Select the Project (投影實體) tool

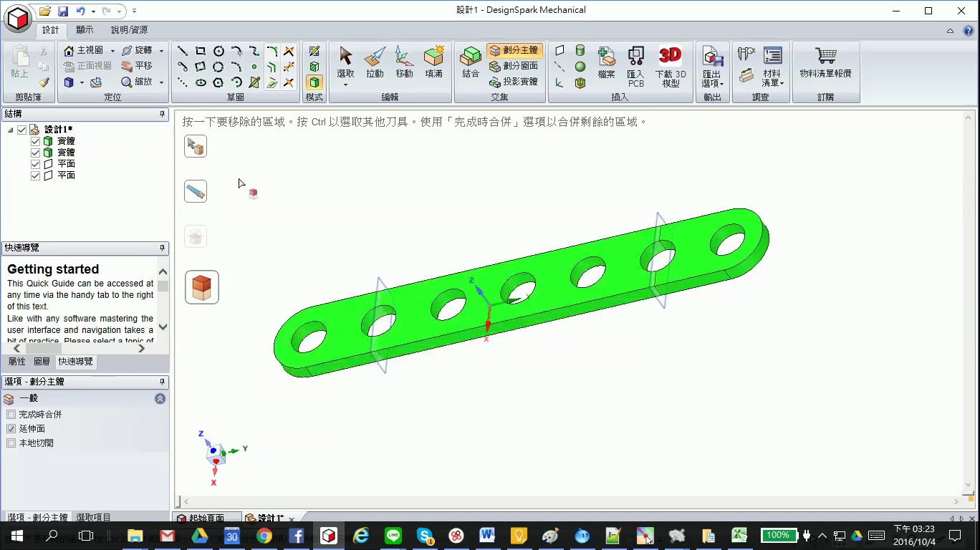[514, 82]
